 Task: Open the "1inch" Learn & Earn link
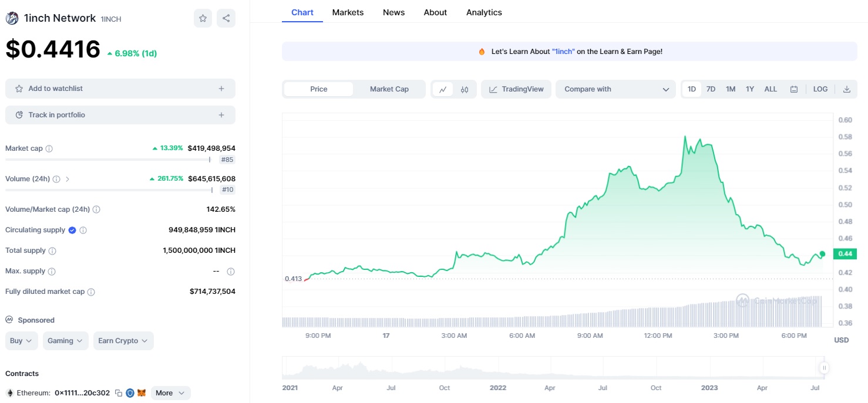coord(564,52)
